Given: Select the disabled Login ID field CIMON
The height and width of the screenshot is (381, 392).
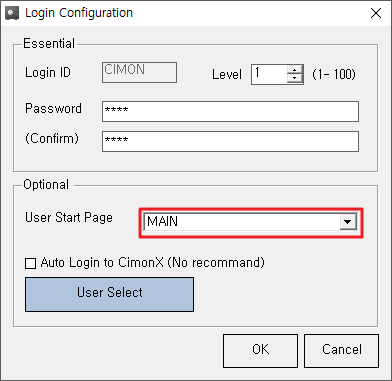Looking at the screenshot, I should [139, 72].
